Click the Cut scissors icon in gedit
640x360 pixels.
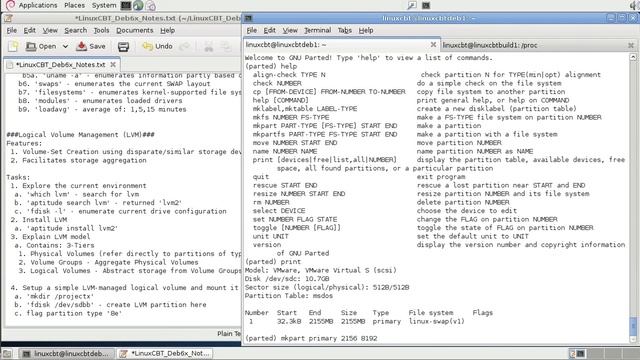click(209, 47)
